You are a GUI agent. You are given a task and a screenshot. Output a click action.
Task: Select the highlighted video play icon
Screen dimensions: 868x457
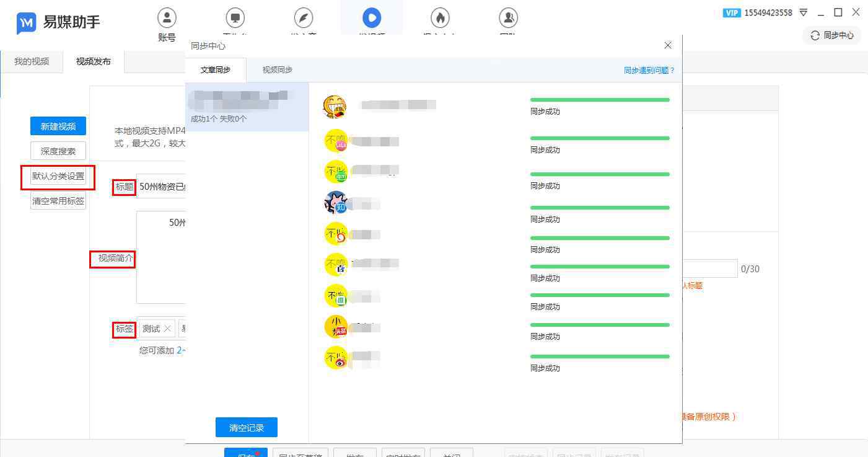coord(371,17)
